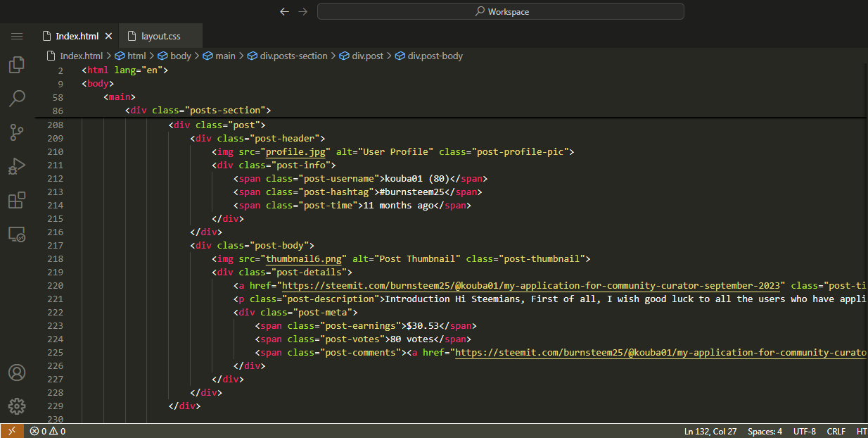Close the Index.html tab
Viewport: 868px width, 438px height.
[x=108, y=36]
